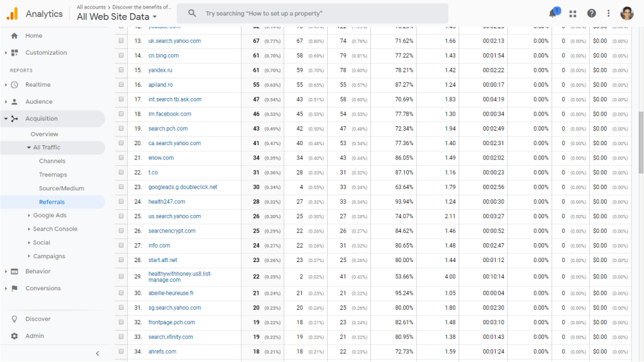Click the Discover lightbulb icon
The width and height of the screenshot is (644, 362).
coord(14,319)
